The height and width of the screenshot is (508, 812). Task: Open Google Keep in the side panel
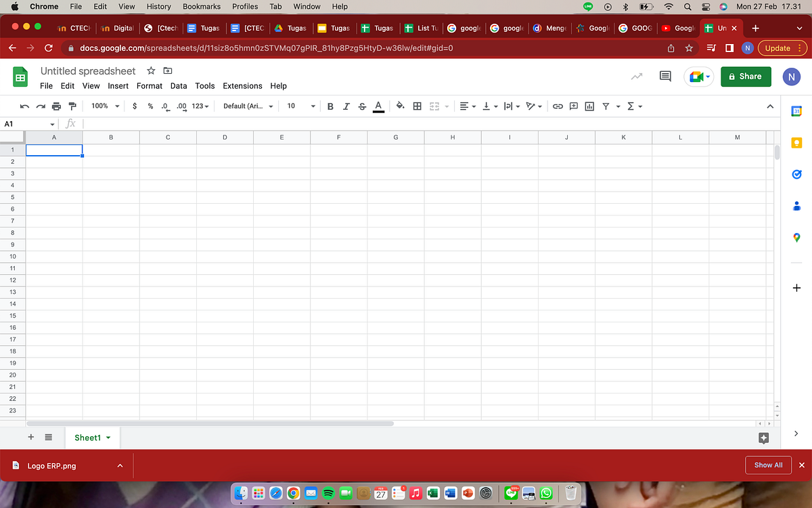tap(796, 142)
